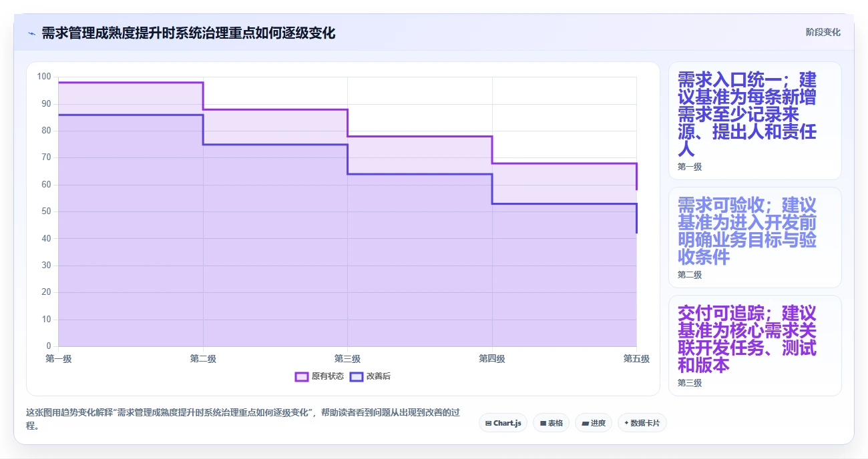Click the 进度 tag button
This screenshot has width=868, height=459.
[594, 423]
